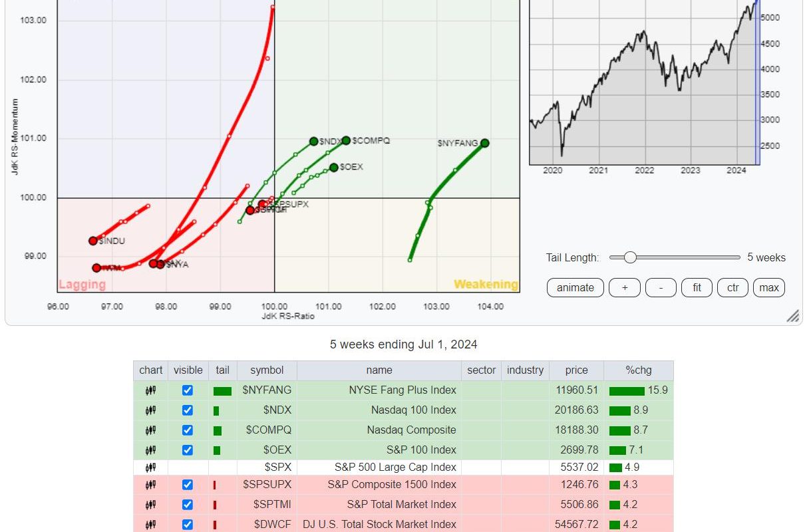
Task: Center the graph with the ctr button
Action: coord(733,288)
